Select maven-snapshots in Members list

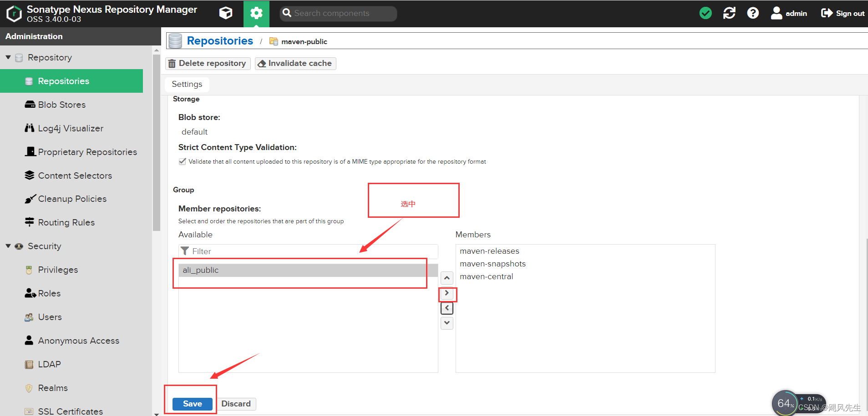click(585, 264)
